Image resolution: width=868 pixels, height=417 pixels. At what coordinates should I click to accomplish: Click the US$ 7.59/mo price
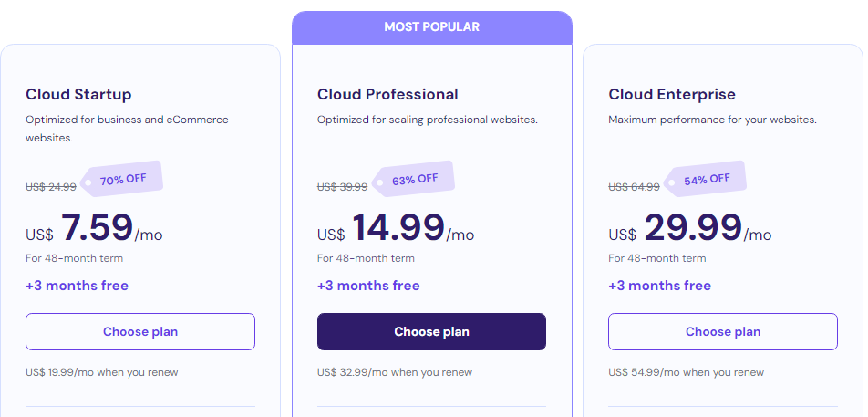tap(96, 228)
